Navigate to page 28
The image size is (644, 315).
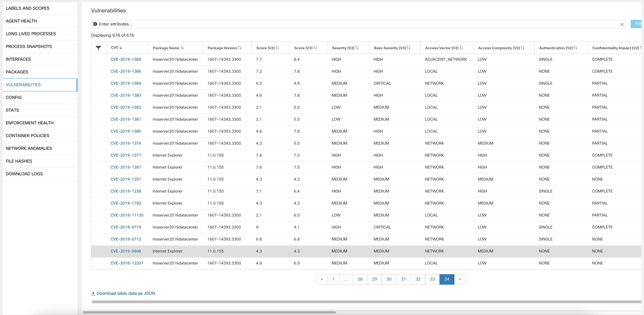coord(360,279)
